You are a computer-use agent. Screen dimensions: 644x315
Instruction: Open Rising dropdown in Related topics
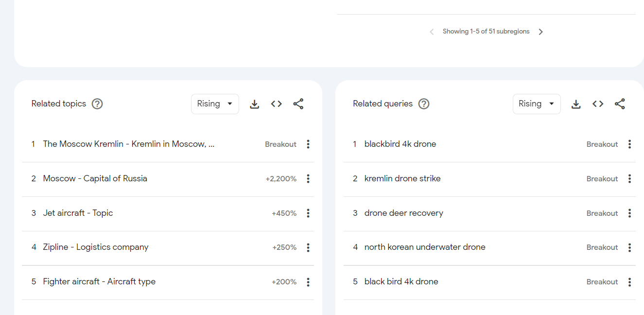[215, 104]
